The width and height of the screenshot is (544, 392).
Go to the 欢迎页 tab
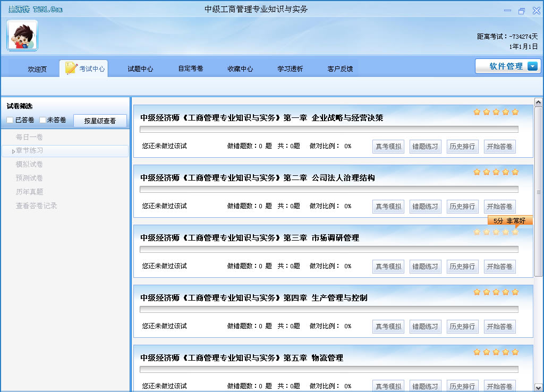tap(37, 69)
